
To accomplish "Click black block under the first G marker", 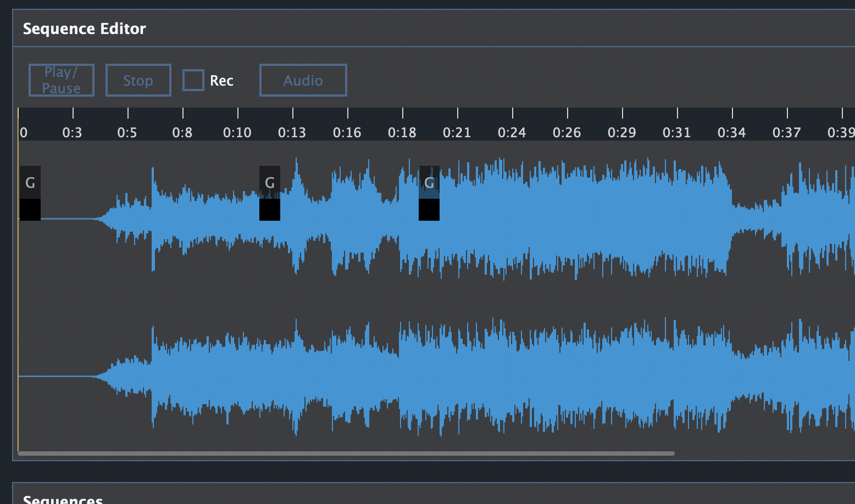I will 30,210.
